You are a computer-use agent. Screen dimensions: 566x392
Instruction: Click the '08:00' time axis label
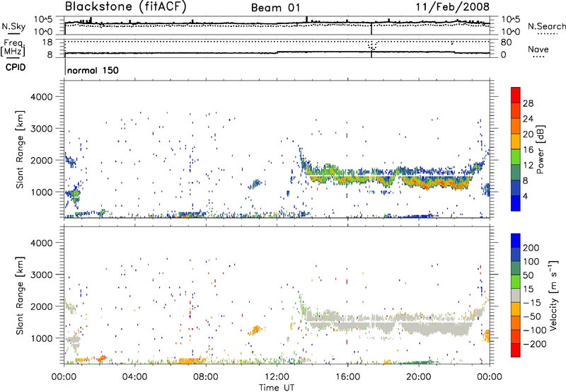(x=205, y=377)
